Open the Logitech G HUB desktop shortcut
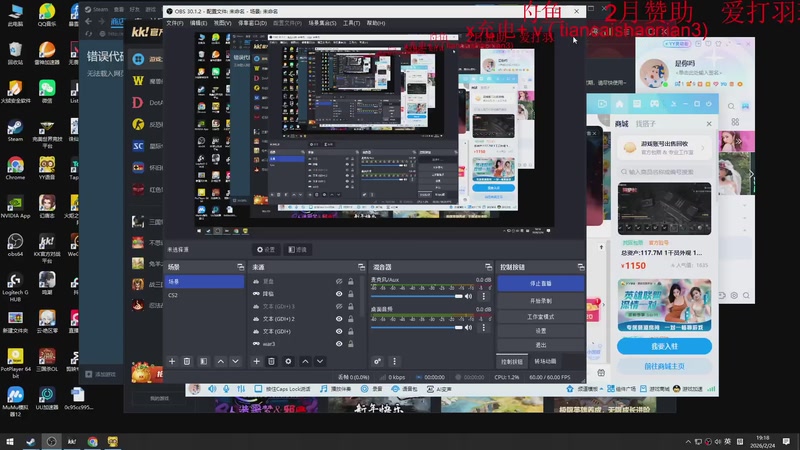The image size is (800, 450). (x=15, y=287)
